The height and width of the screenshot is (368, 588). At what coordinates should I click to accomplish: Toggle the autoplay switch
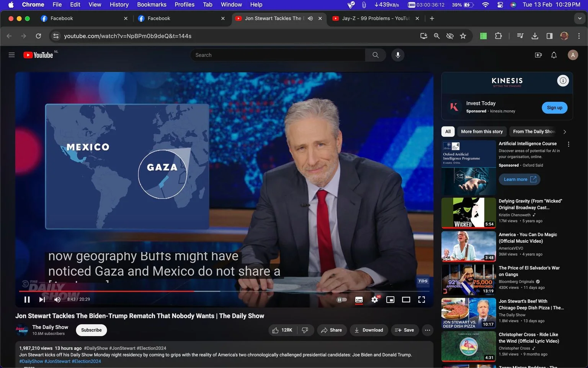tap(342, 299)
